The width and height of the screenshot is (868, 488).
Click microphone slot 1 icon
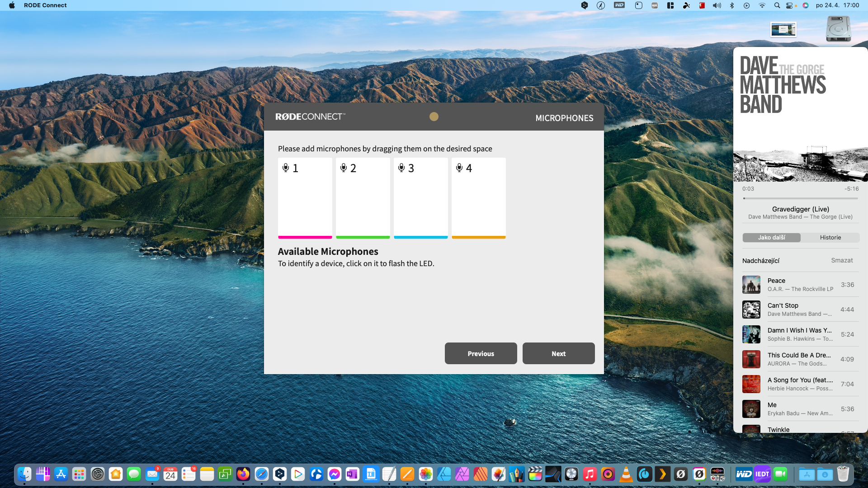[x=286, y=168]
